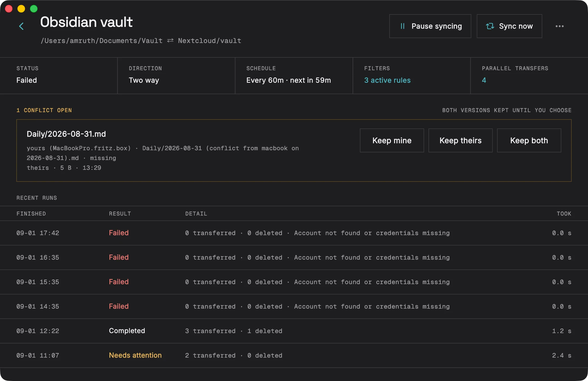Click the DETAIL column header

click(x=196, y=214)
